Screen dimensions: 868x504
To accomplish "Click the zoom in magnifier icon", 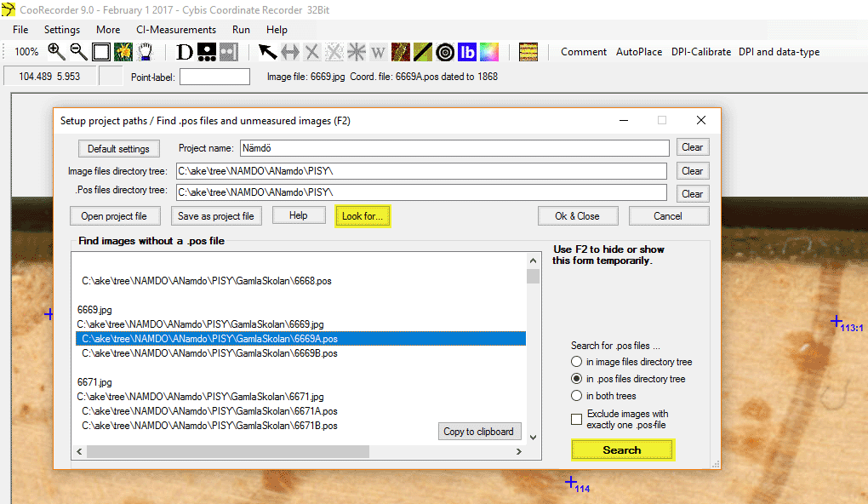I will [56, 52].
